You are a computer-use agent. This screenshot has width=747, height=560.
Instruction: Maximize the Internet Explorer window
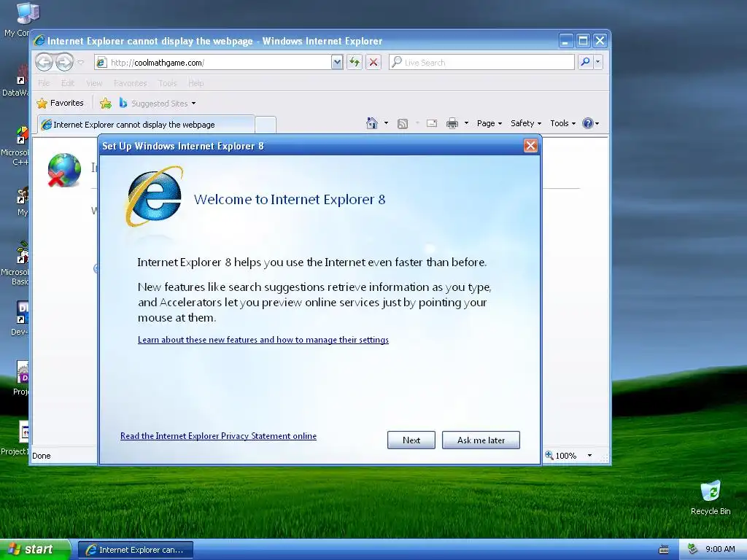[x=583, y=41]
